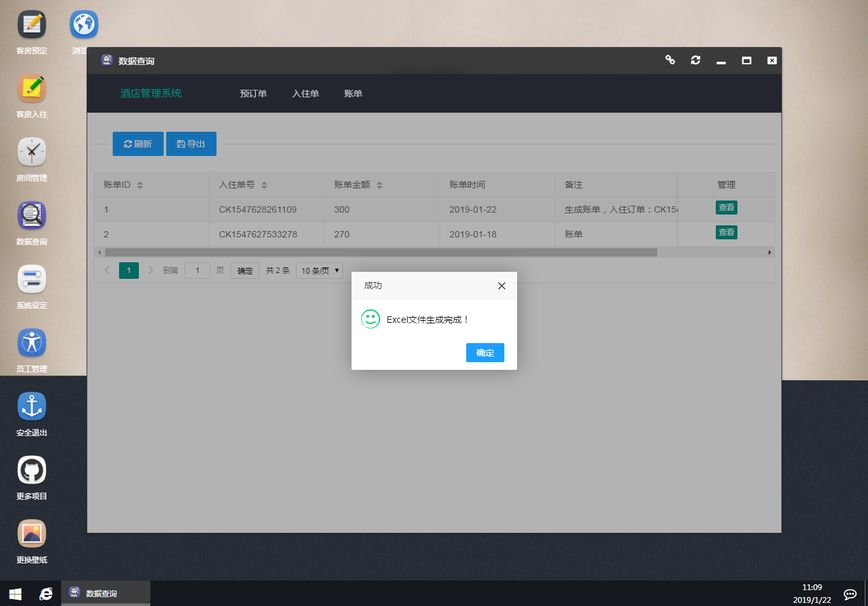Switch to the 入住单 tab
Image resolution: width=868 pixels, height=606 pixels.
(306, 94)
